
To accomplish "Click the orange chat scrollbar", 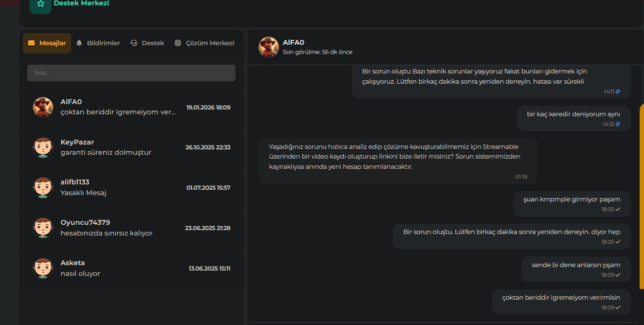I will pos(642,193).
